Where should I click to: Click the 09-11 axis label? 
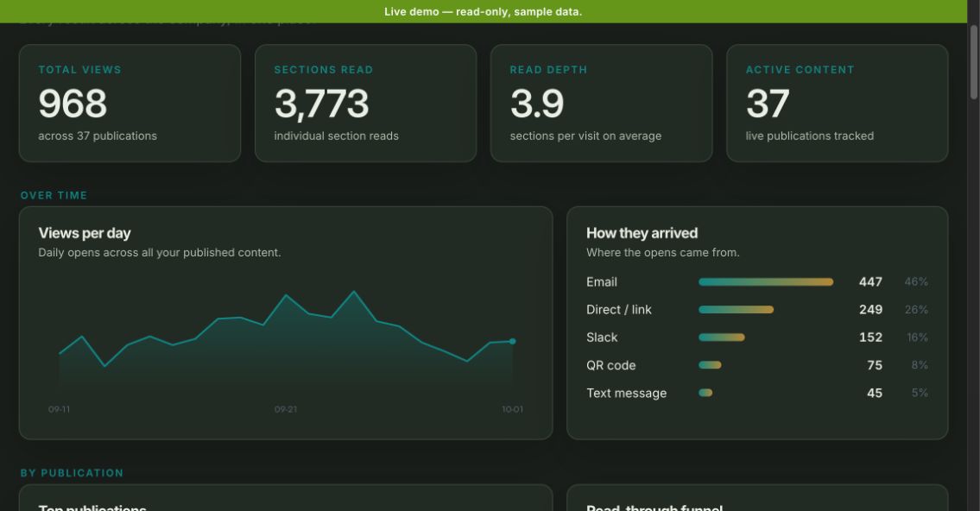(60, 409)
